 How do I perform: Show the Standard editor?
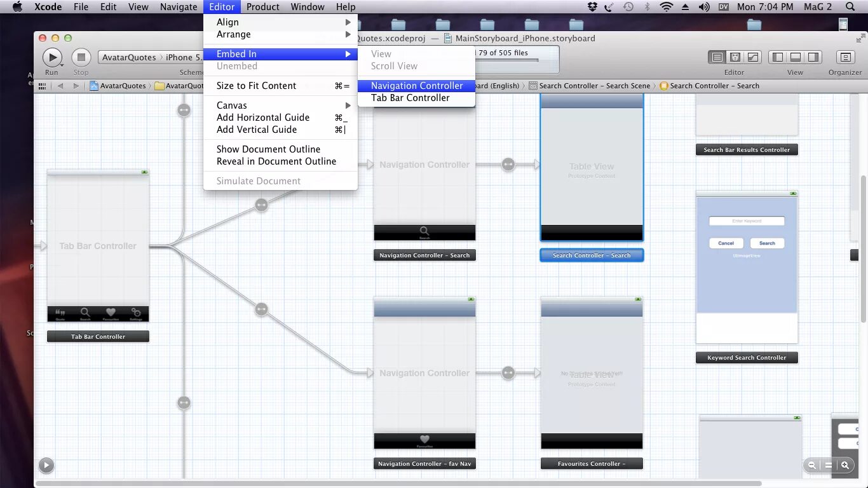pos(717,57)
